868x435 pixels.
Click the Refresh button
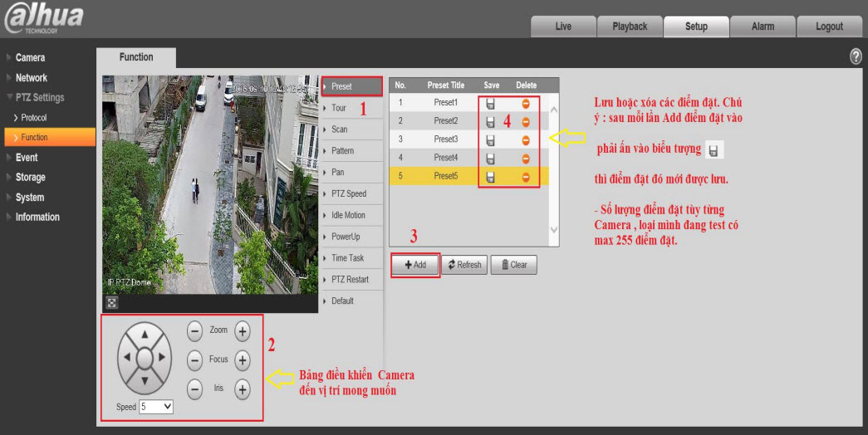[464, 265]
